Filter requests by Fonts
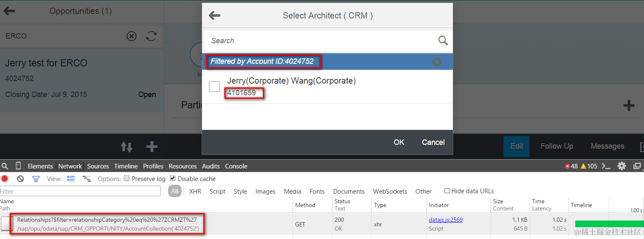This screenshot has height=239, width=644. click(317, 191)
